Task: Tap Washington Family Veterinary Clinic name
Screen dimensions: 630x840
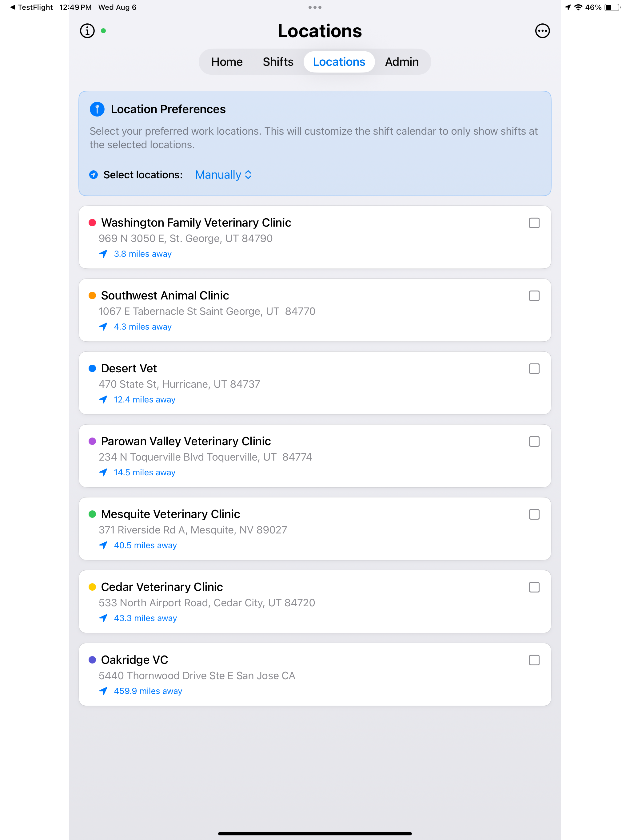Action: click(196, 223)
